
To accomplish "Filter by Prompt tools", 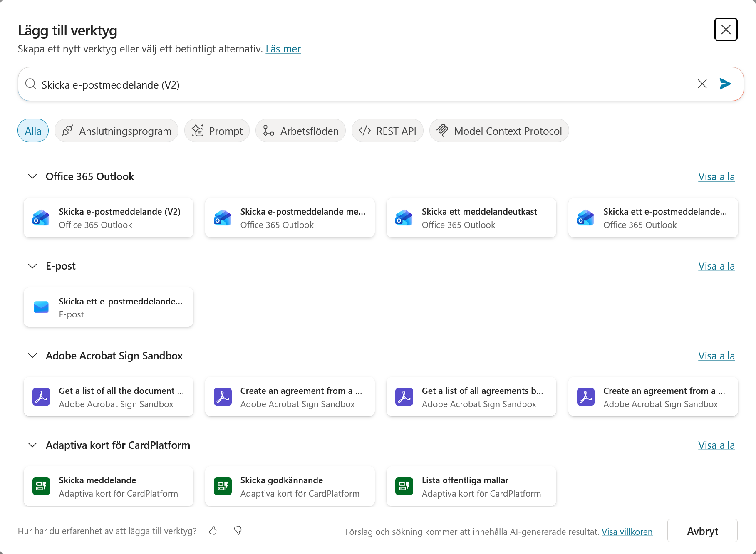I will pyautogui.click(x=217, y=131).
